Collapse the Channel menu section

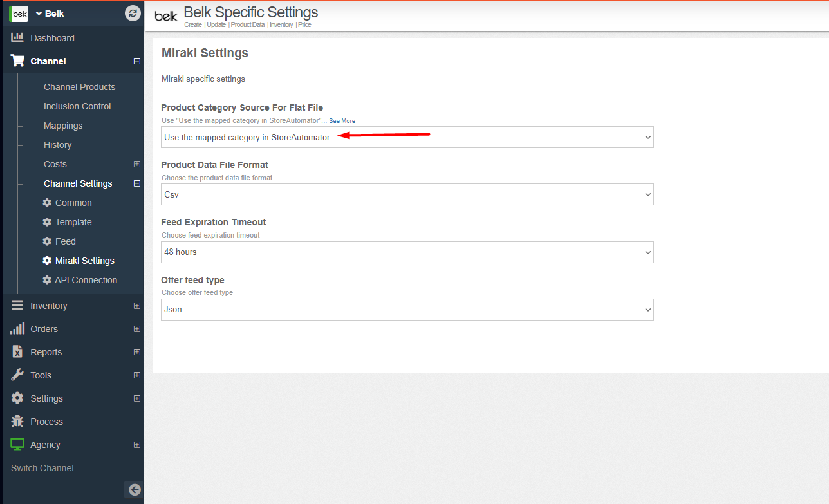(136, 61)
